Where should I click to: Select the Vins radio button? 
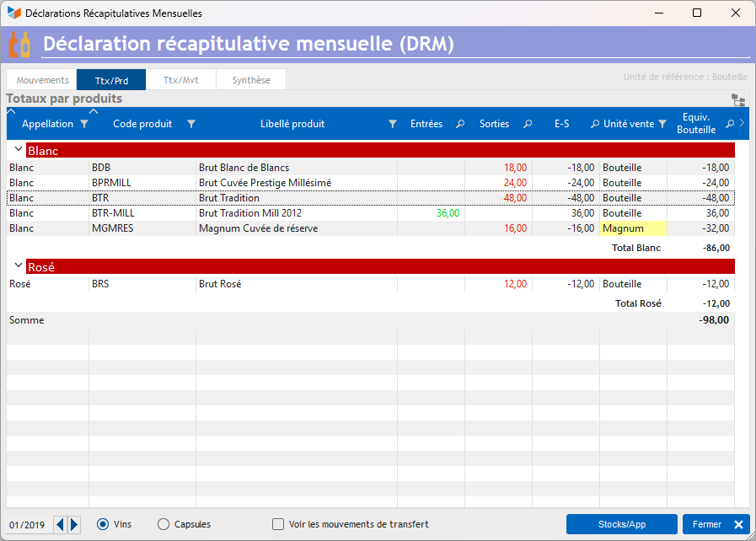(103, 524)
